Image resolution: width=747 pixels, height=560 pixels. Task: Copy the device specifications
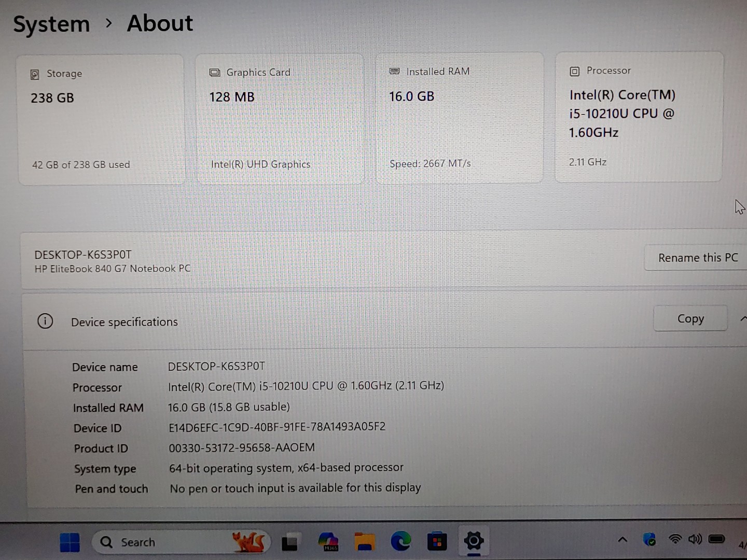coord(690,318)
